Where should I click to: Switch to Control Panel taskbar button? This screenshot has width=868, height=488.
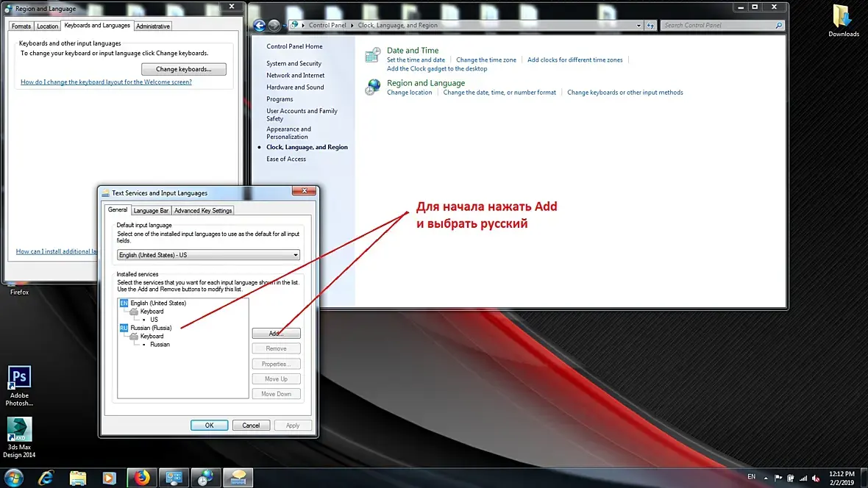point(174,478)
